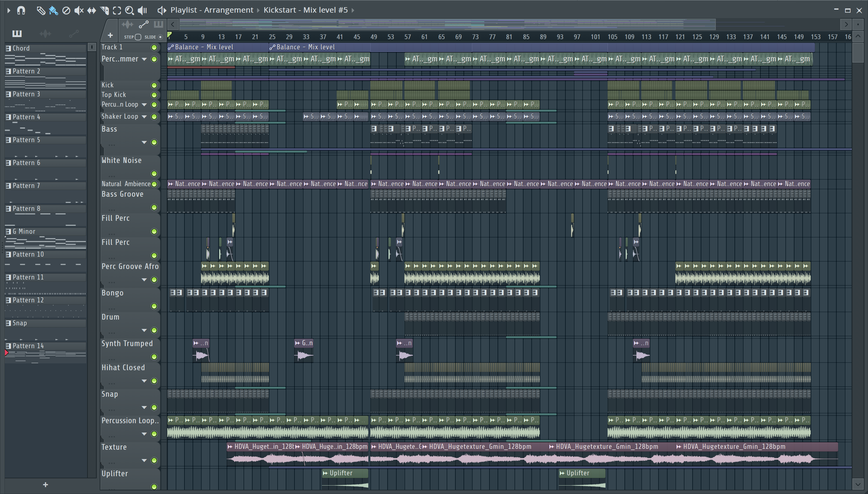Expand the Drum track arrow
The height and width of the screenshot is (494, 868).
pos(144,330)
